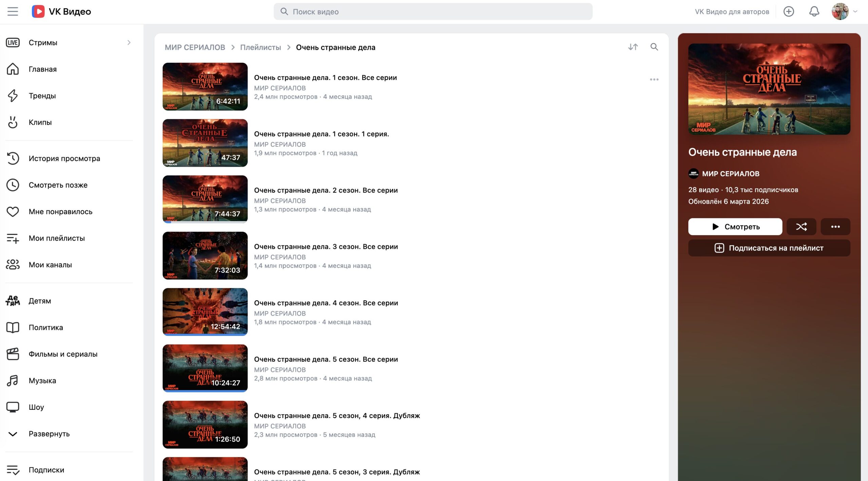Viewport: 868px width, 481px height.
Task: Click МИР СЕРИАЛОВ breadcrumb
Action: pyautogui.click(x=195, y=47)
